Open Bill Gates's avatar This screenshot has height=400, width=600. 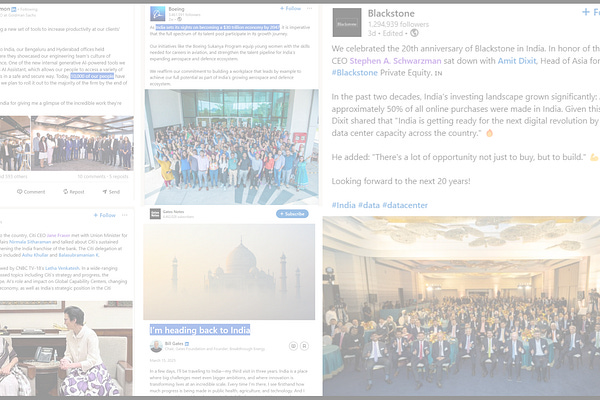156,346
